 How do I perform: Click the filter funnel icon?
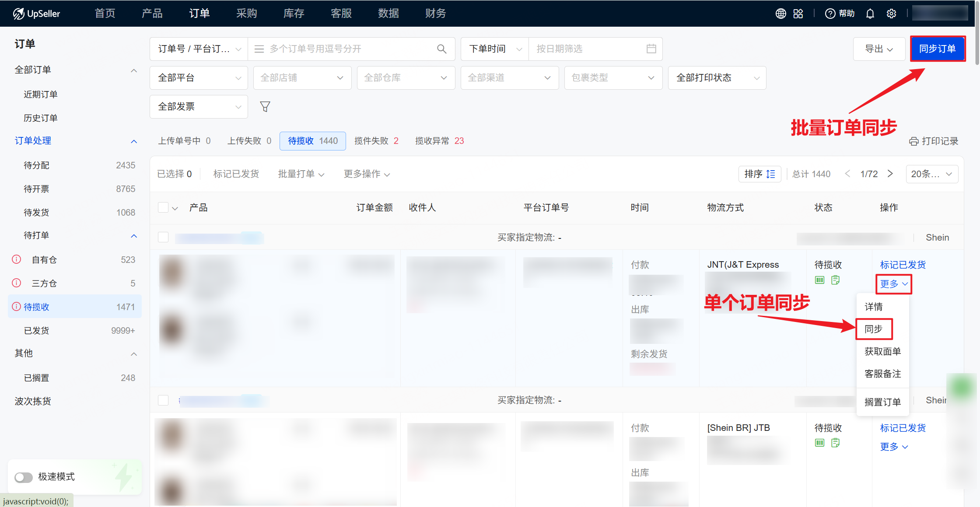[265, 107]
